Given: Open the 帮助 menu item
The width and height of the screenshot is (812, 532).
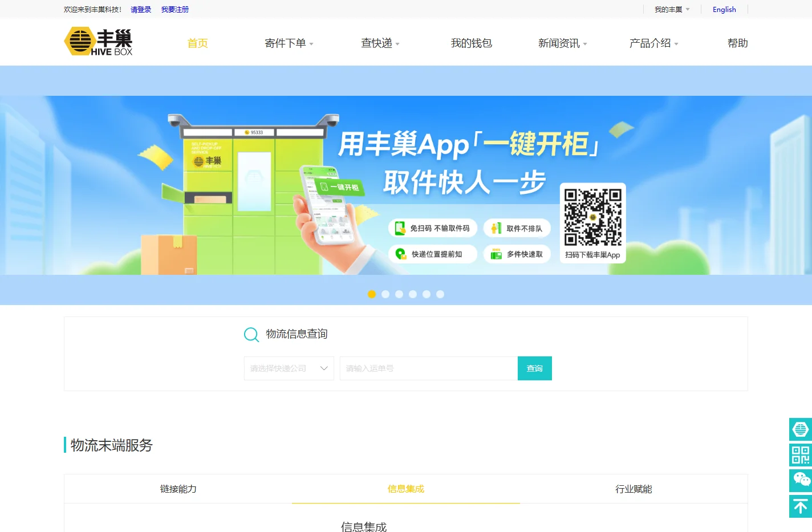Looking at the screenshot, I should coord(737,43).
